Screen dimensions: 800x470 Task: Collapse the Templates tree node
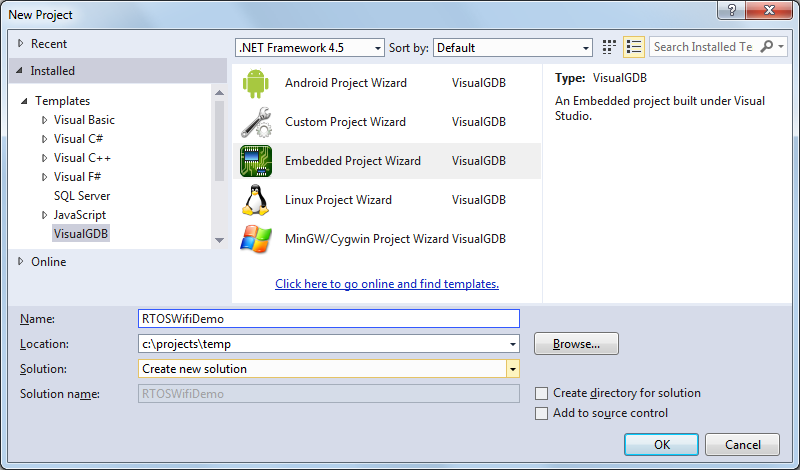click(x=24, y=101)
